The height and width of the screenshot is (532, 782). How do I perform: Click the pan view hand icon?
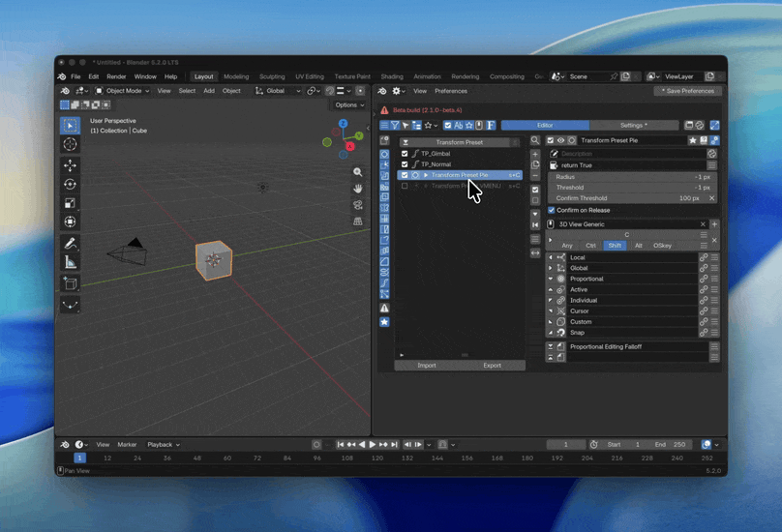click(x=357, y=189)
